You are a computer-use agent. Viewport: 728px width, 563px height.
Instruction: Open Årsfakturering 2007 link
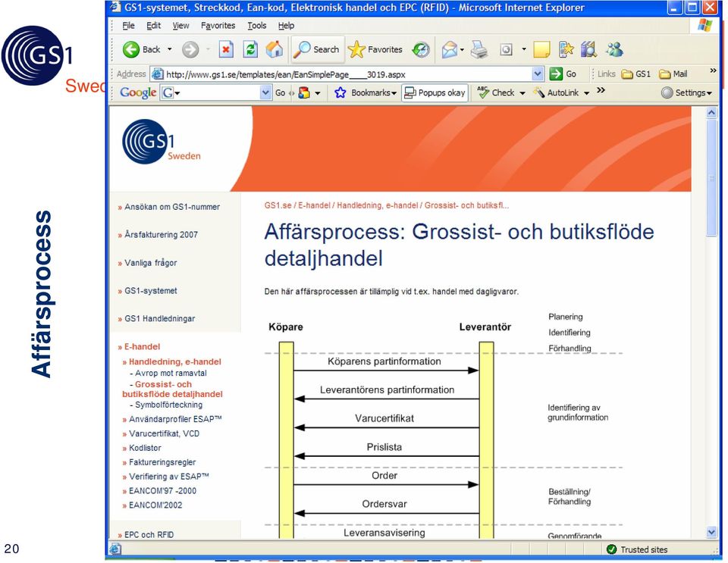tap(161, 235)
